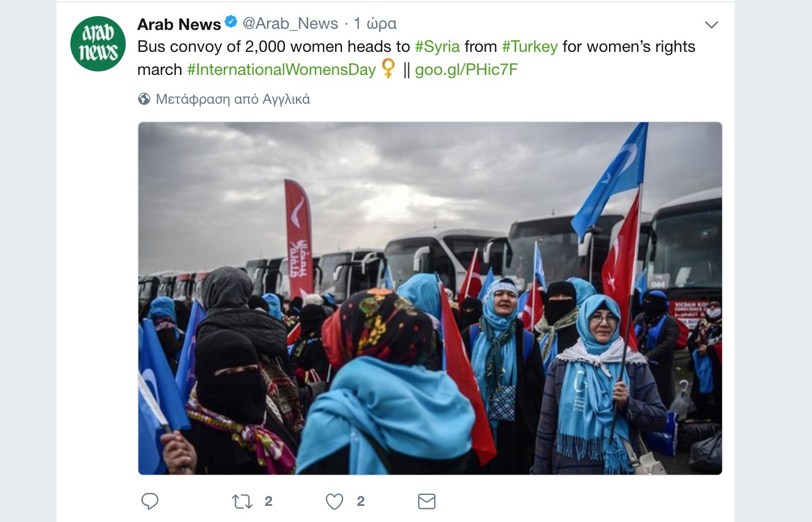Send tweet via envelope message icon
Image resolution: width=812 pixels, height=522 pixels.
tap(427, 502)
